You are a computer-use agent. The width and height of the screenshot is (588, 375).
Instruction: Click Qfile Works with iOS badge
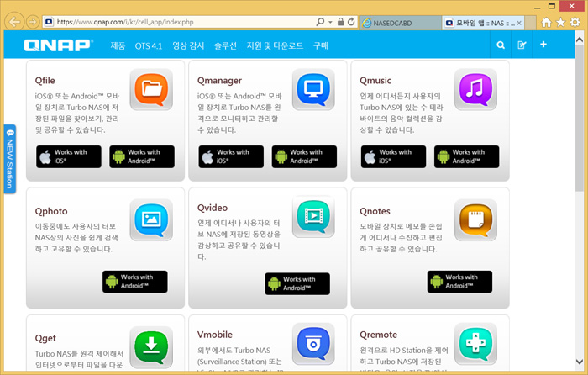[x=69, y=156]
